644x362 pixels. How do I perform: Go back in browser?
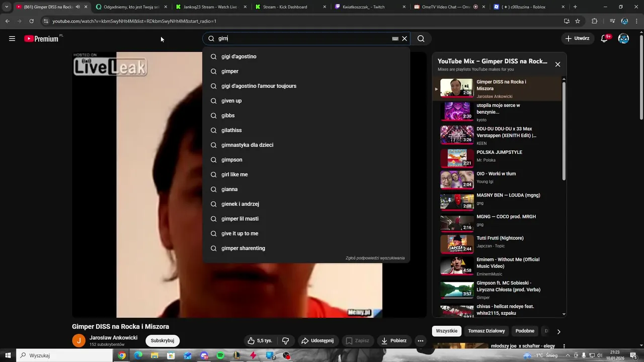pyautogui.click(x=8, y=21)
